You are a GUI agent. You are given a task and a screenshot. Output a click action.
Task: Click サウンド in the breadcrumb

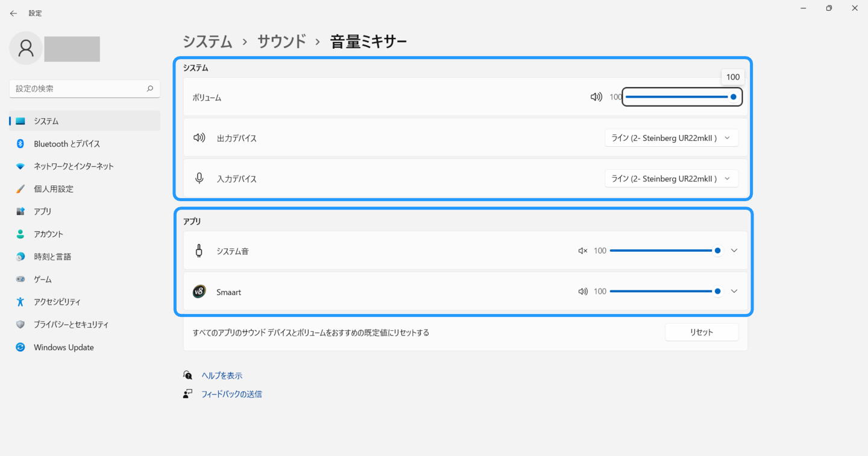point(281,42)
